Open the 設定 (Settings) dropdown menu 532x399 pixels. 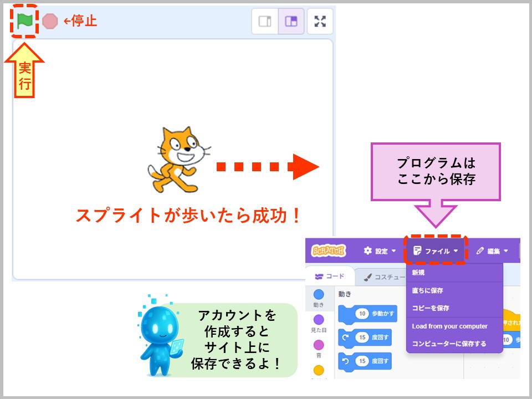point(380,251)
